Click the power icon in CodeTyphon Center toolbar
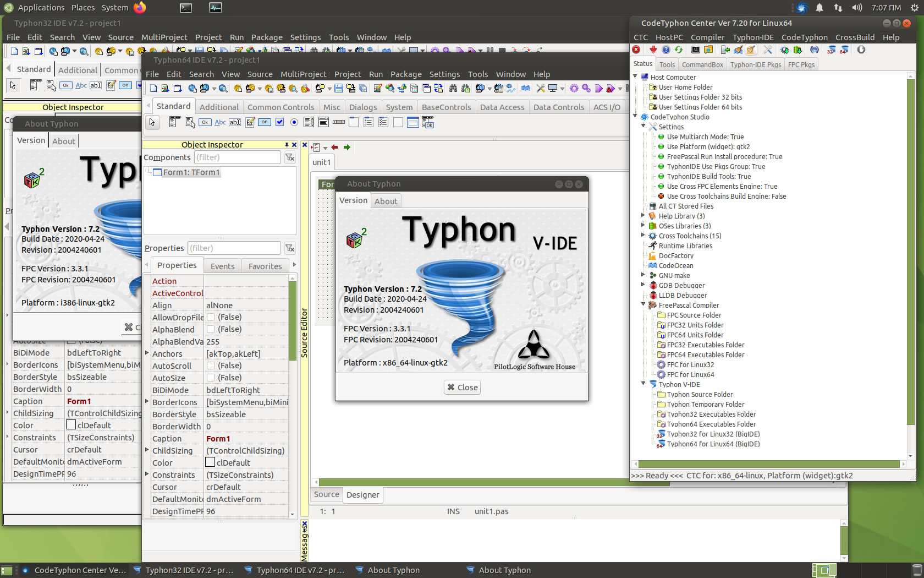Screen dimensions: 924x578 click(x=861, y=50)
